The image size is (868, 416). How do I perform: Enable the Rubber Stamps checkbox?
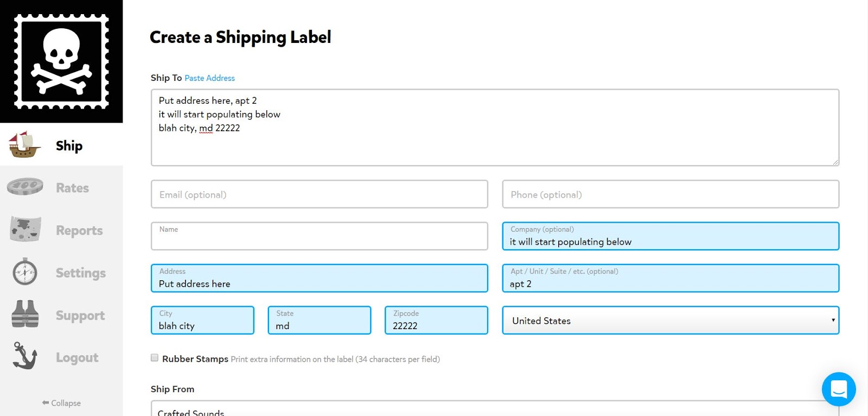point(155,358)
